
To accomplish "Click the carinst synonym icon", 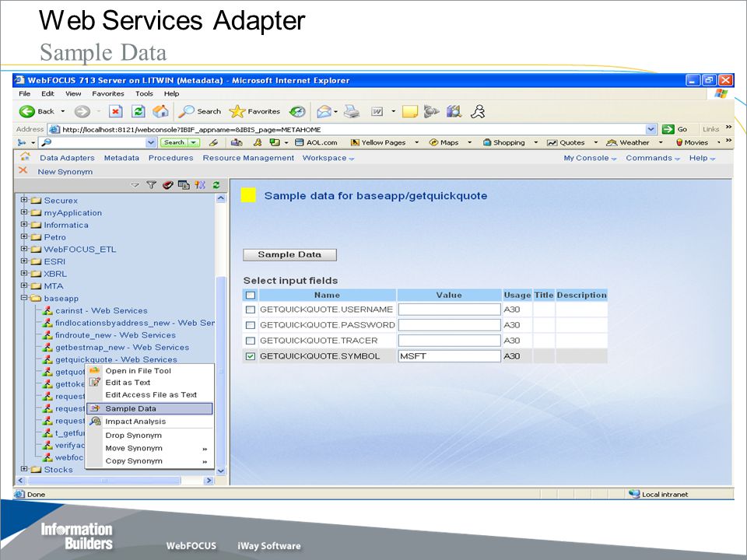I will coord(47,310).
